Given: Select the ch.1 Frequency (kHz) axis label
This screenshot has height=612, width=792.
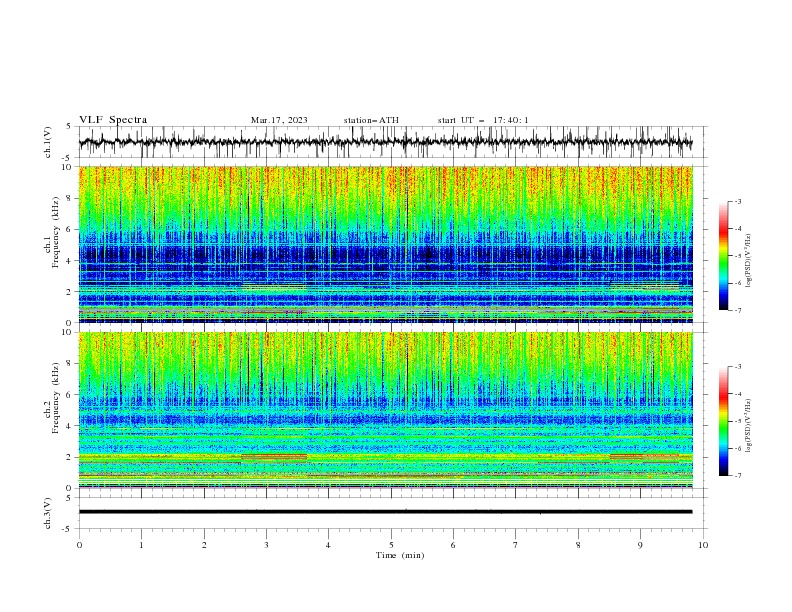Looking at the screenshot, I should [x=52, y=233].
